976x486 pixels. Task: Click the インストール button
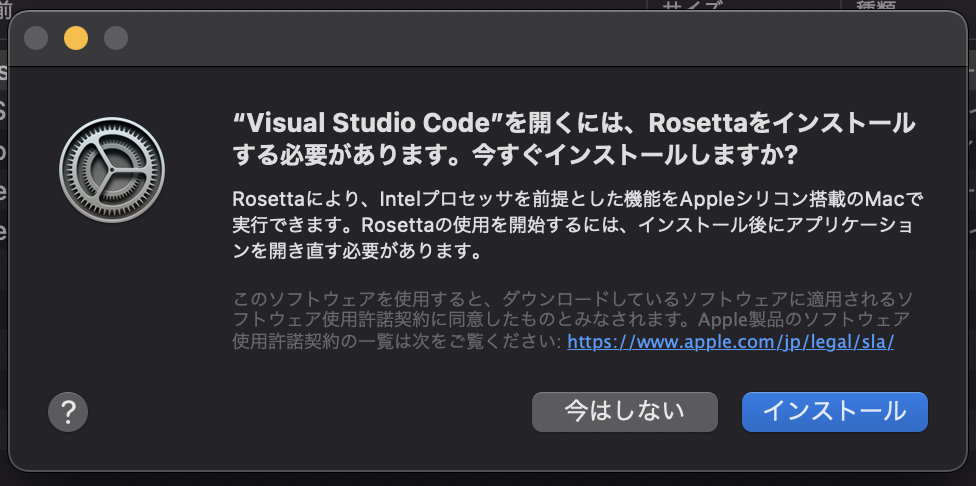pos(835,412)
